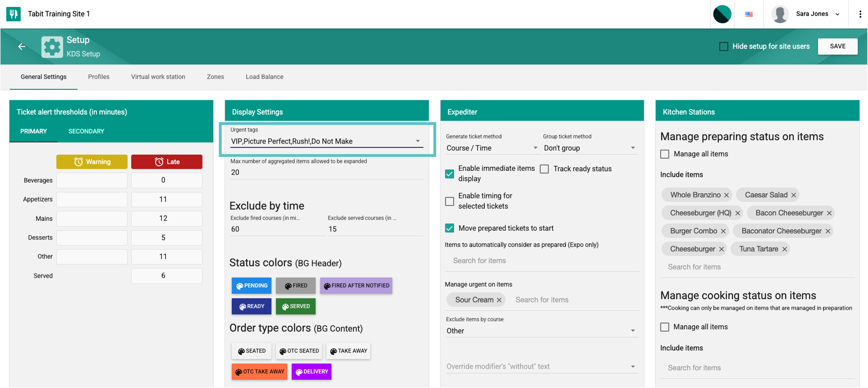
Task: Pick color for FIRED status
Action: [296, 286]
